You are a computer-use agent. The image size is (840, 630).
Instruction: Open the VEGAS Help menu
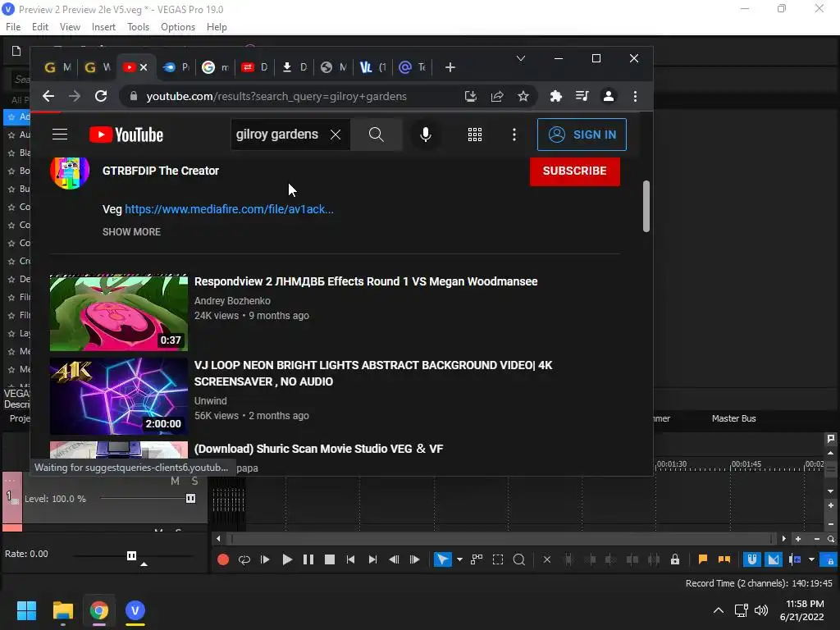(x=217, y=27)
